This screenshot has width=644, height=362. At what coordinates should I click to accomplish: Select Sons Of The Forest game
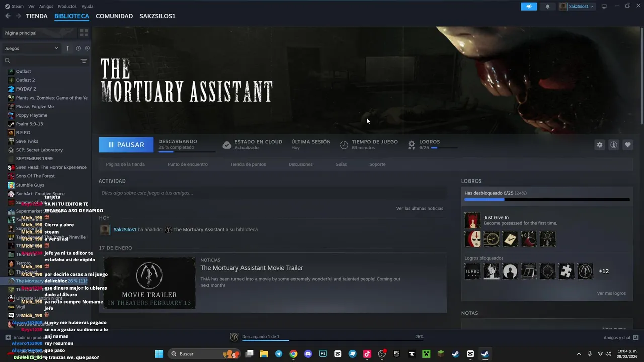coord(35,176)
